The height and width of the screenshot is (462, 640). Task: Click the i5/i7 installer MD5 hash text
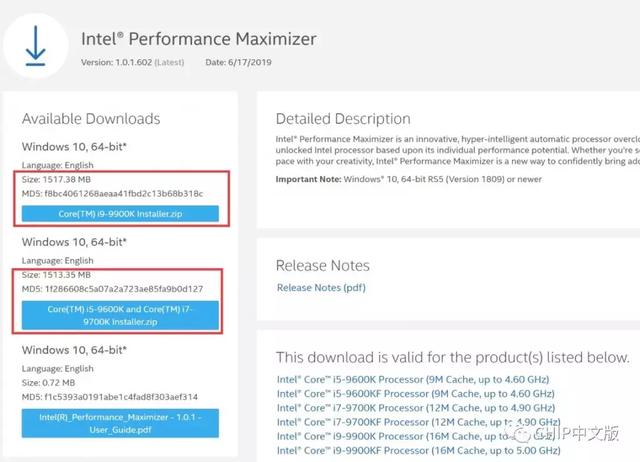pyautogui.click(x=112, y=289)
